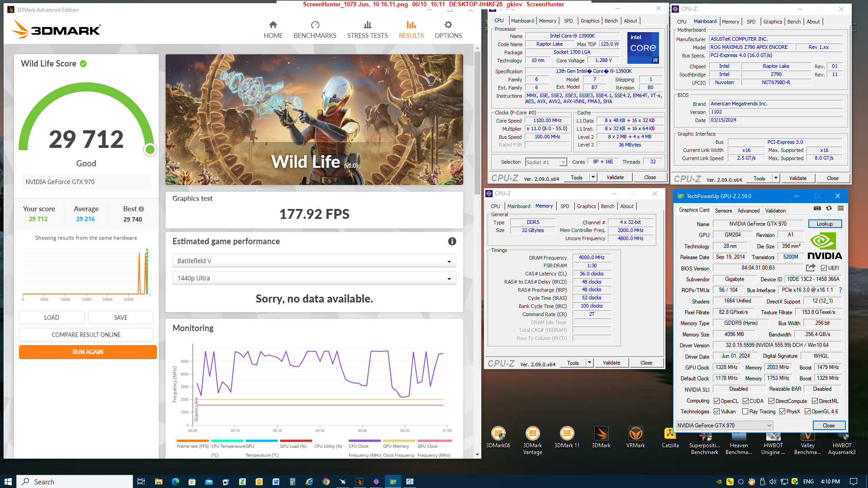Toggle DirectCompute checkbox
This screenshot has height=488, width=868.
[x=771, y=401]
